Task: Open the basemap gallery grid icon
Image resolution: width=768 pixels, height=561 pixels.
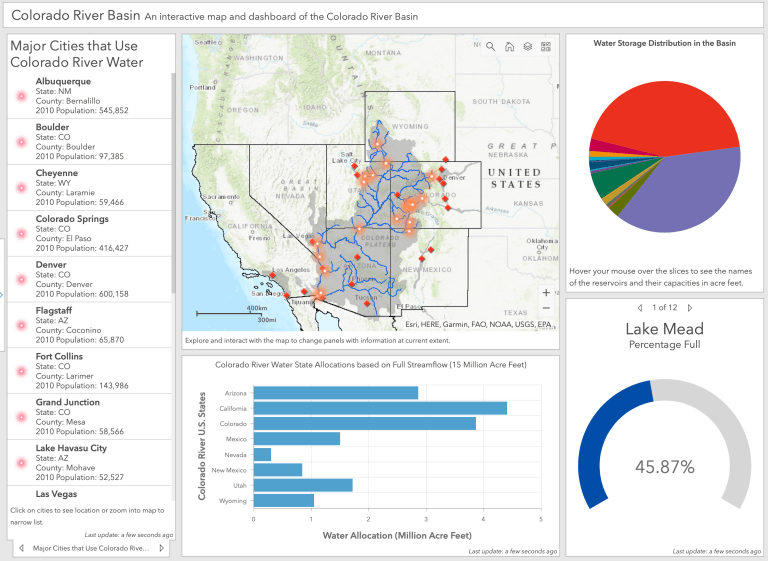Action: [x=546, y=46]
